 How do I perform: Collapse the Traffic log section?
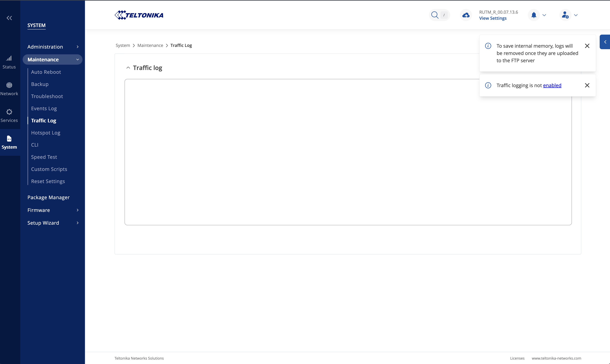[x=128, y=68]
